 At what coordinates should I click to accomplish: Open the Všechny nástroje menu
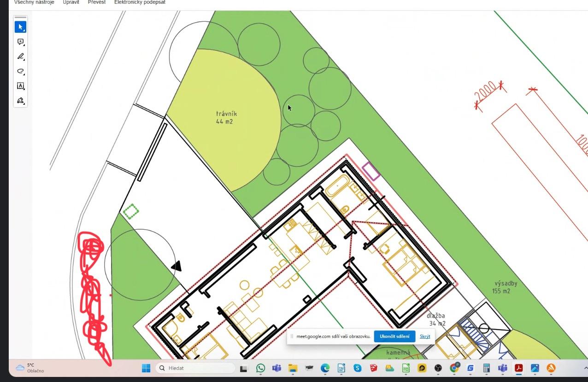(34, 2)
